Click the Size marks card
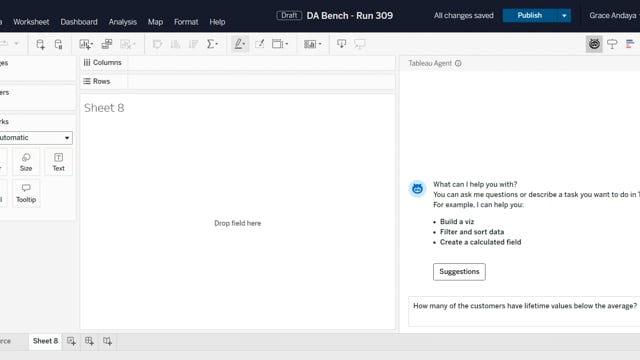This screenshot has width=640, height=360. [26, 162]
